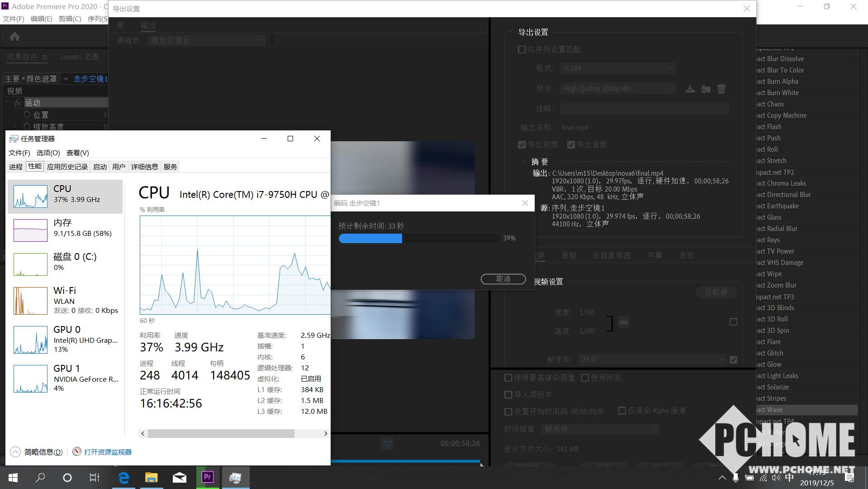Open Premiere 编辑(E) menu

click(x=42, y=19)
